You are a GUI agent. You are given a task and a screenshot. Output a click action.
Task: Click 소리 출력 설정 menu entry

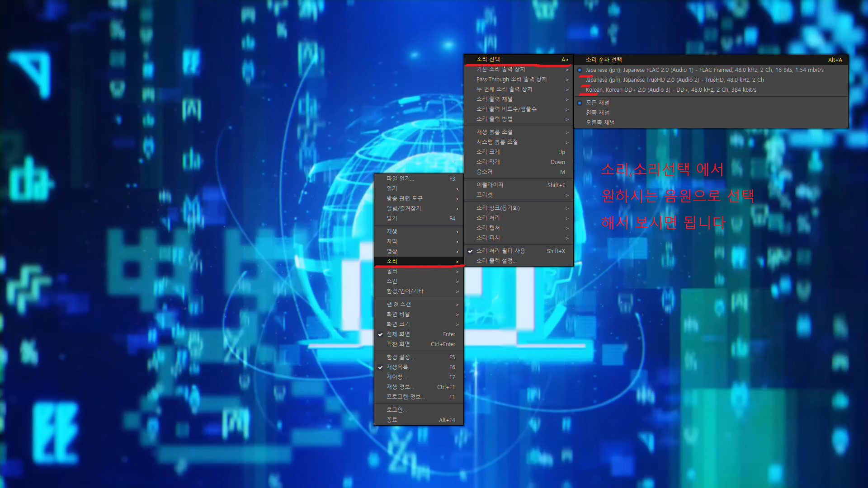[x=496, y=261]
